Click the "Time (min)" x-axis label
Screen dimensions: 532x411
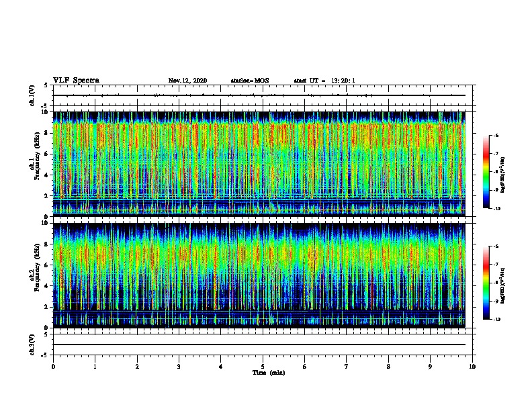(269, 373)
